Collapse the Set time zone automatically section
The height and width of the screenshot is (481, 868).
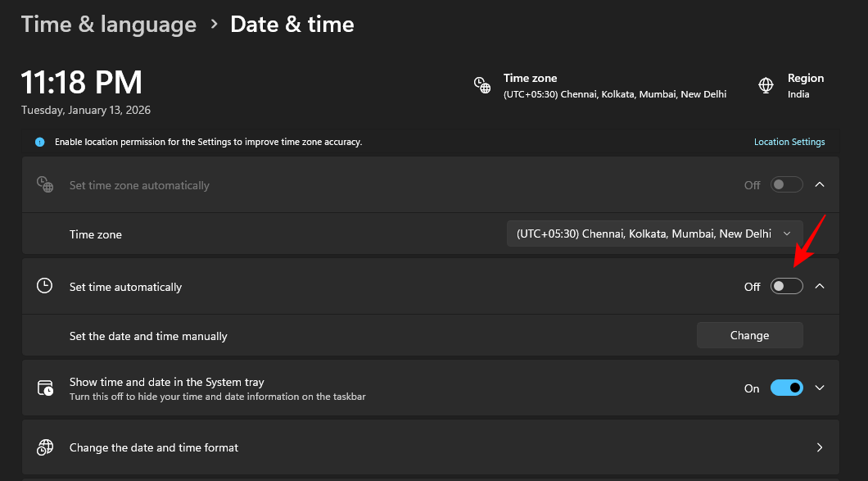click(820, 185)
